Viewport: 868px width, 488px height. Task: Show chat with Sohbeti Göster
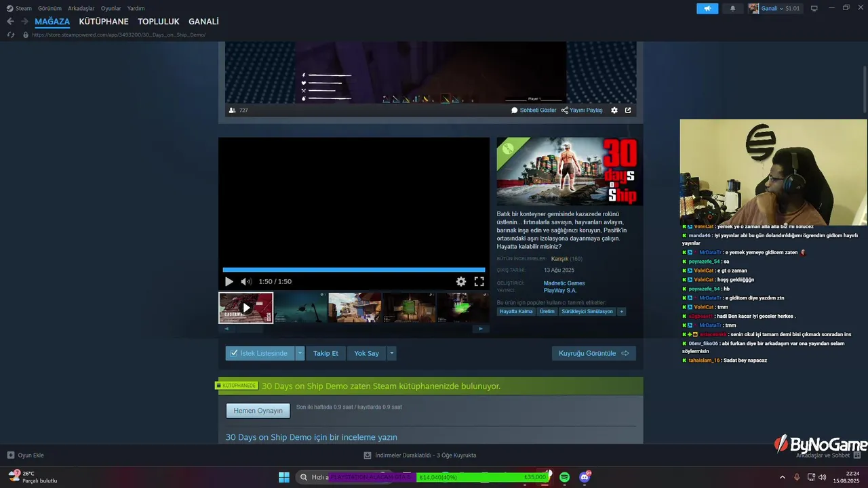point(534,110)
